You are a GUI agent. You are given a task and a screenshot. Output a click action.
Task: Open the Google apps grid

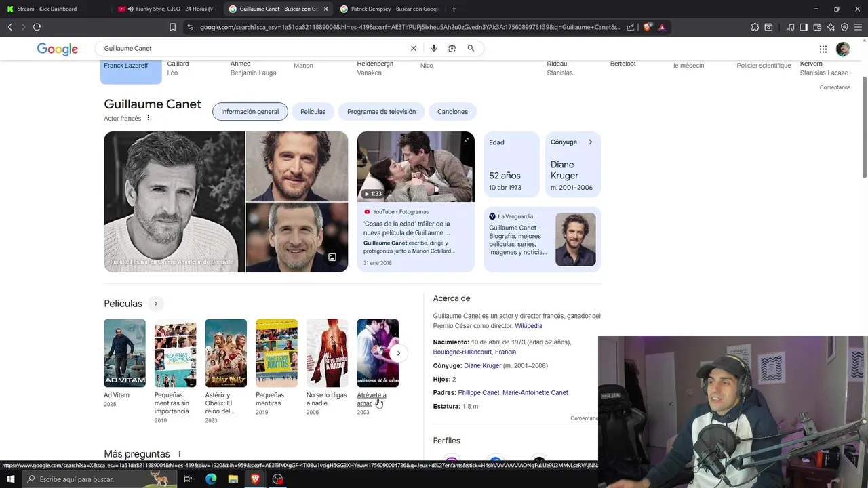click(x=823, y=49)
